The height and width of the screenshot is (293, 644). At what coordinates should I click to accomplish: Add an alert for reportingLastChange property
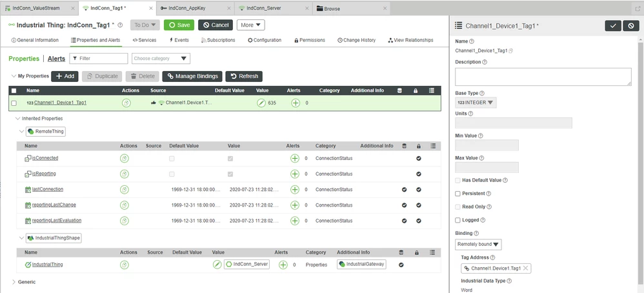(294, 205)
